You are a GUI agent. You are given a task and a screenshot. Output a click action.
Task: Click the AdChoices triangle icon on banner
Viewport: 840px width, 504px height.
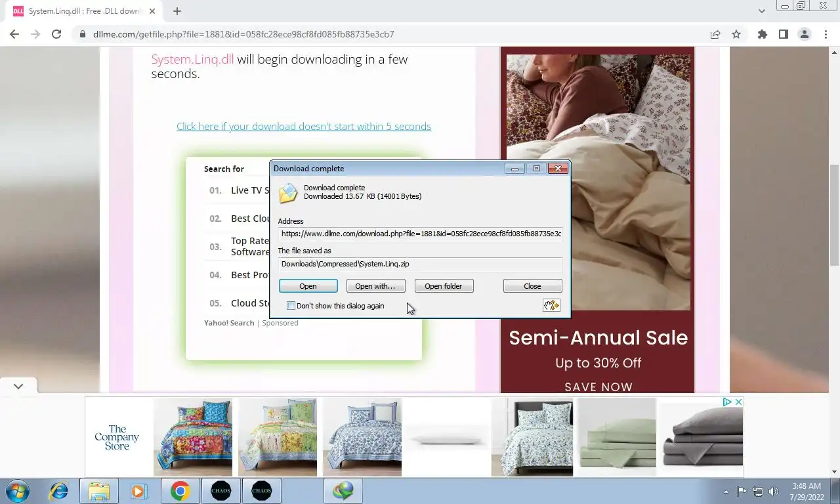[x=727, y=402]
